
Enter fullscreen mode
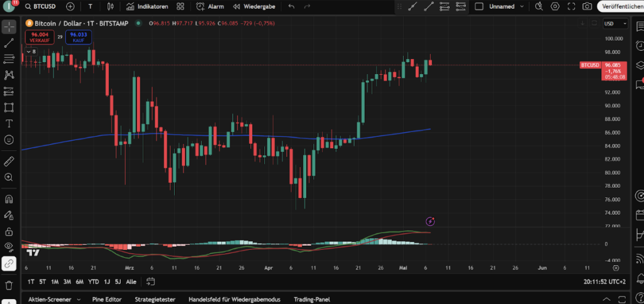tap(571, 6)
